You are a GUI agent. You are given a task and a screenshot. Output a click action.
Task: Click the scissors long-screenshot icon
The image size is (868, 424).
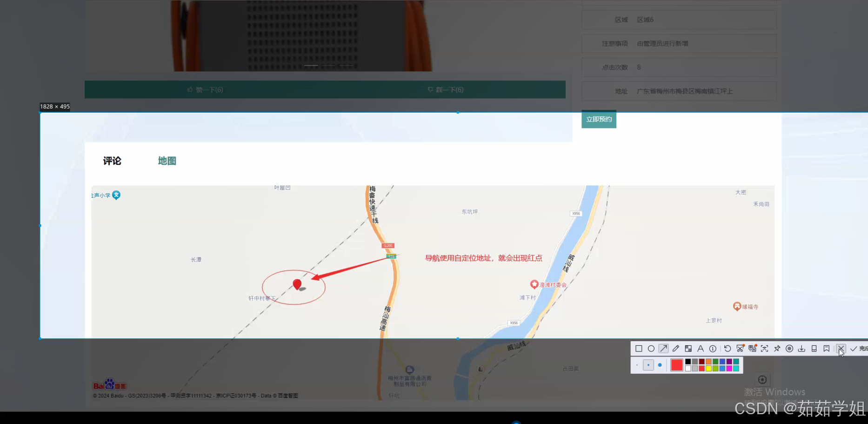coord(740,349)
